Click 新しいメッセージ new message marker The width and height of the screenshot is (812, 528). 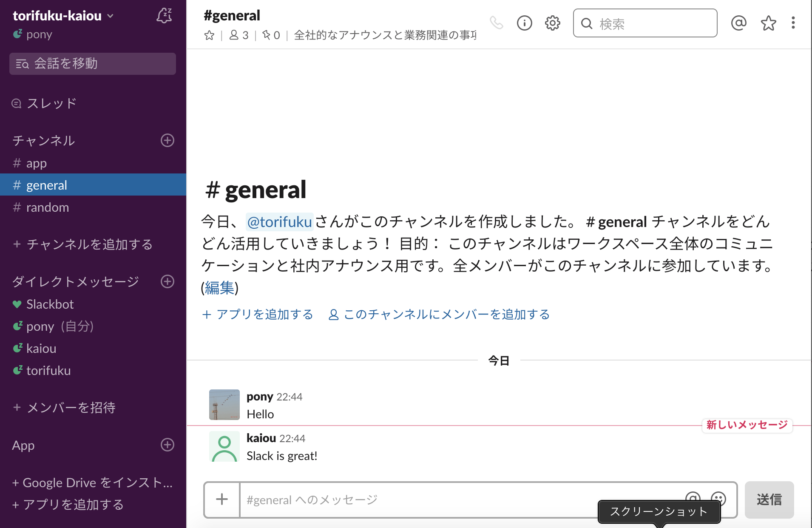point(747,425)
